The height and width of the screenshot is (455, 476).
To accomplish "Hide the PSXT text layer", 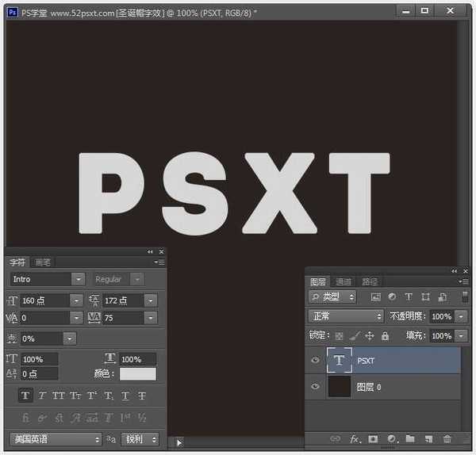I will tap(316, 361).
